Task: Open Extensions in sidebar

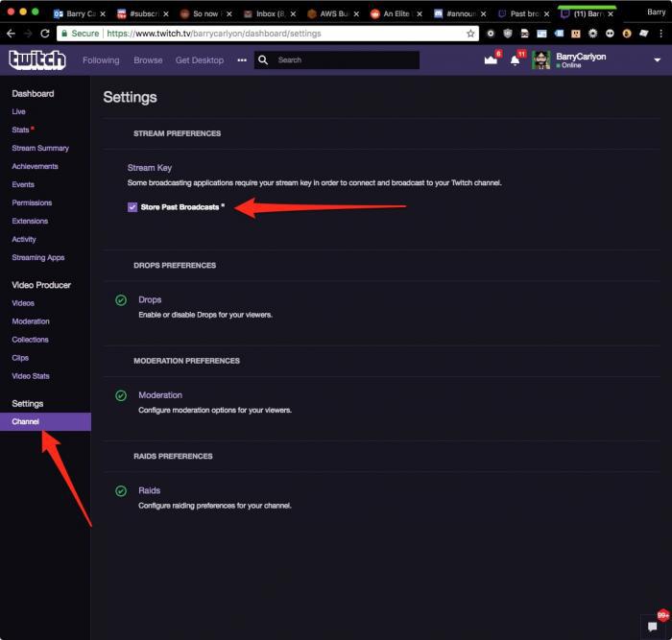Action: click(30, 221)
